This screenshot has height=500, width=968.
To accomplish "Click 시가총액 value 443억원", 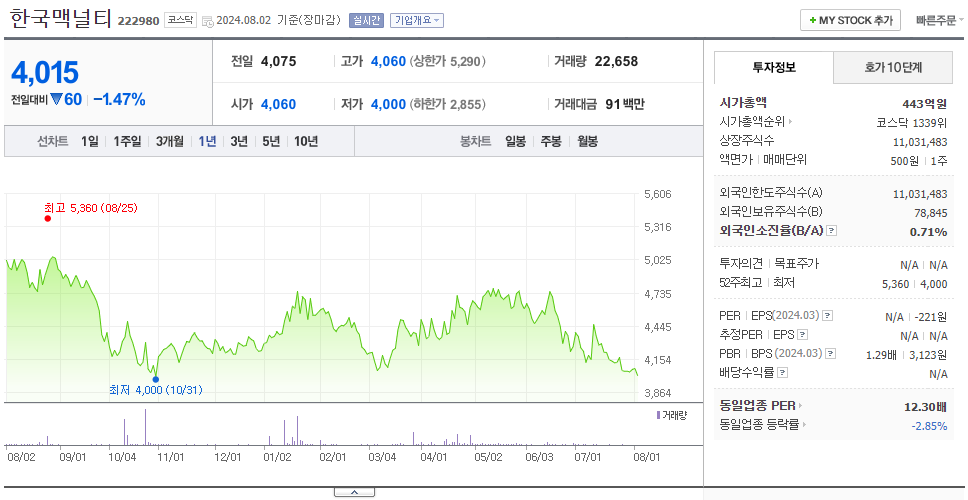I will pyautogui.click(x=924, y=104).
